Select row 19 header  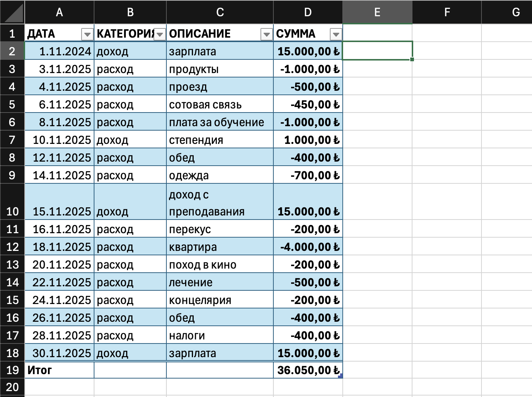pyautogui.click(x=12, y=370)
